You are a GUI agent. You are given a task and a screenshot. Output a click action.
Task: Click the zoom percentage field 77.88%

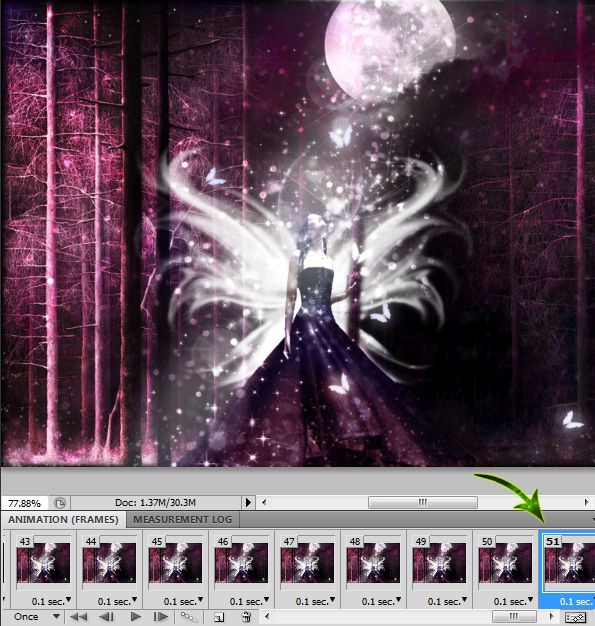coord(24,503)
